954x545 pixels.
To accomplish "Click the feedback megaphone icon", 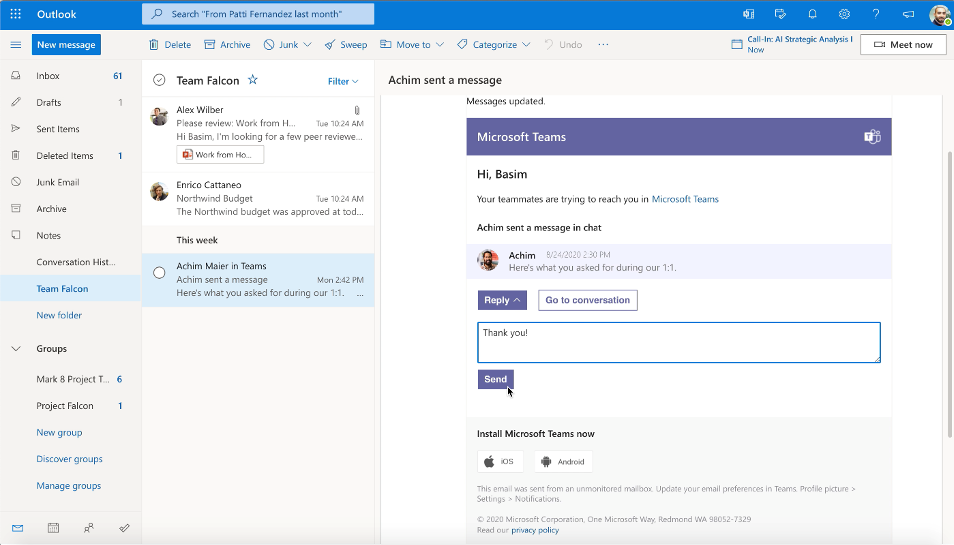I will 908,14.
